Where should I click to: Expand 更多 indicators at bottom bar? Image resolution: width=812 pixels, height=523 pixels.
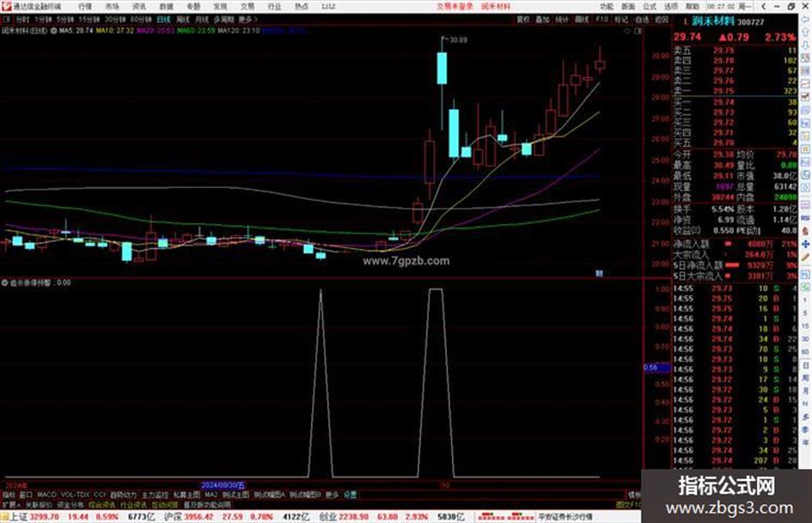tap(332, 495)
